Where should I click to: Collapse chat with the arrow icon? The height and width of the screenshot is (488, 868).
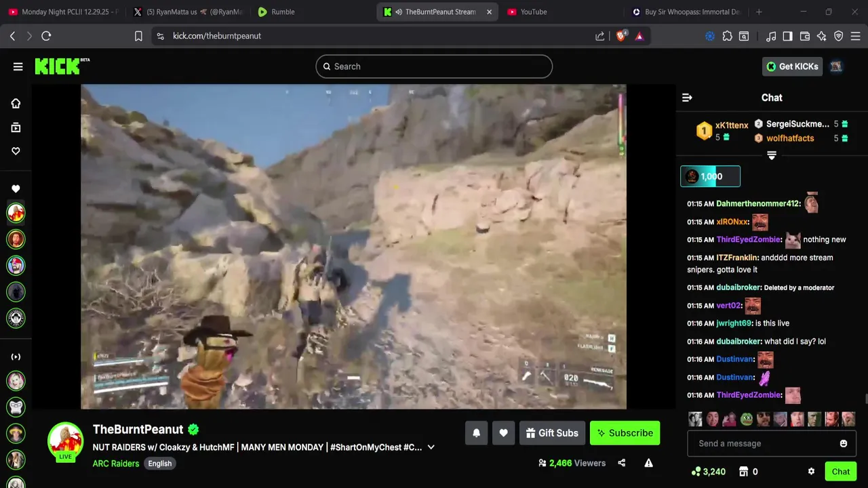click(687, 98)
